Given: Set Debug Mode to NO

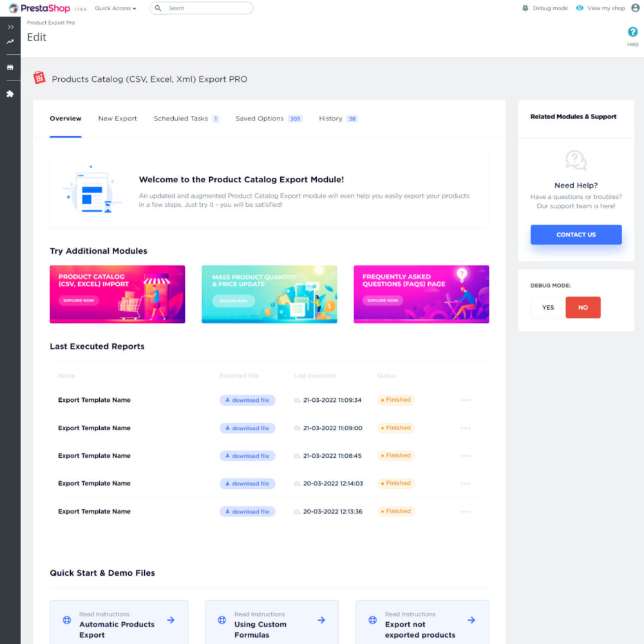Looking at the screenshot, I should click(583, 308).
